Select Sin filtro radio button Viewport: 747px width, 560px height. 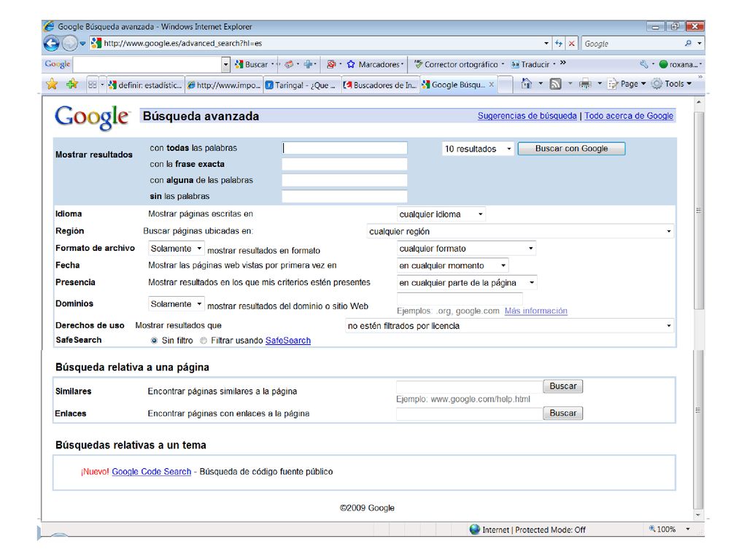click(x=154, y=341)
